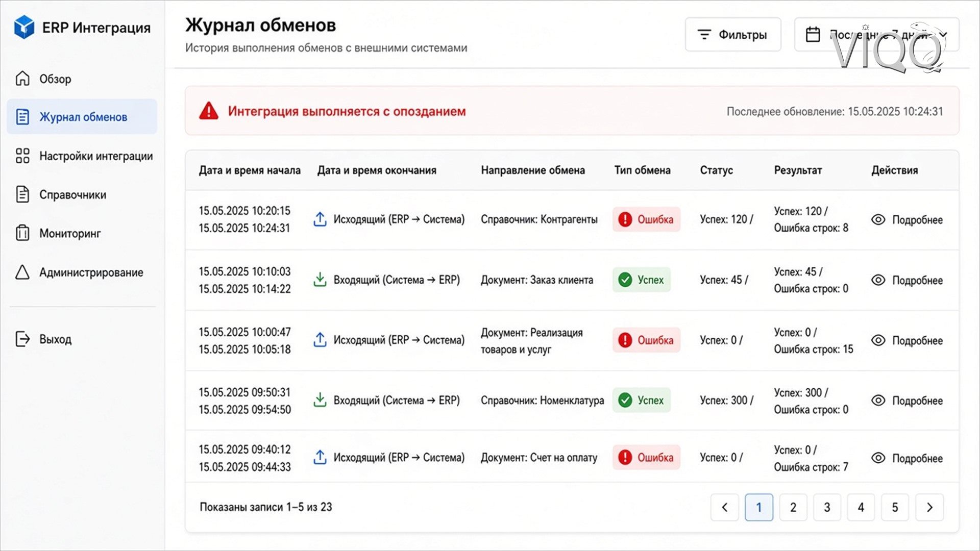This screenshot has height=551, width=980.
Task: Click the Результат column header
Action: (798, 170)
